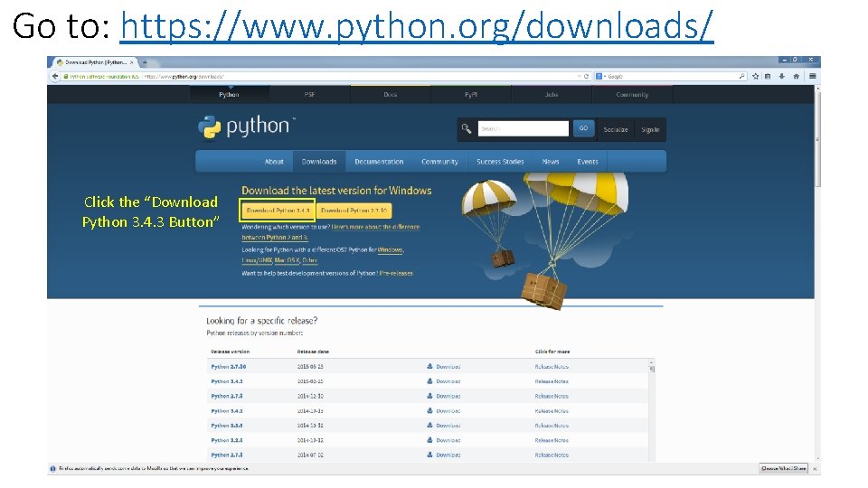
Task: Select Community in the top site bar
Action: (x=632, y=95)
